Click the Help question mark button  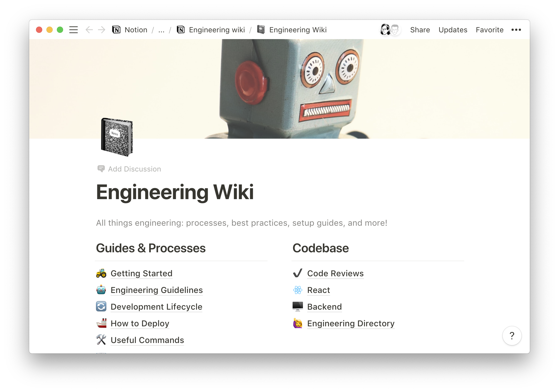[512, 335]
